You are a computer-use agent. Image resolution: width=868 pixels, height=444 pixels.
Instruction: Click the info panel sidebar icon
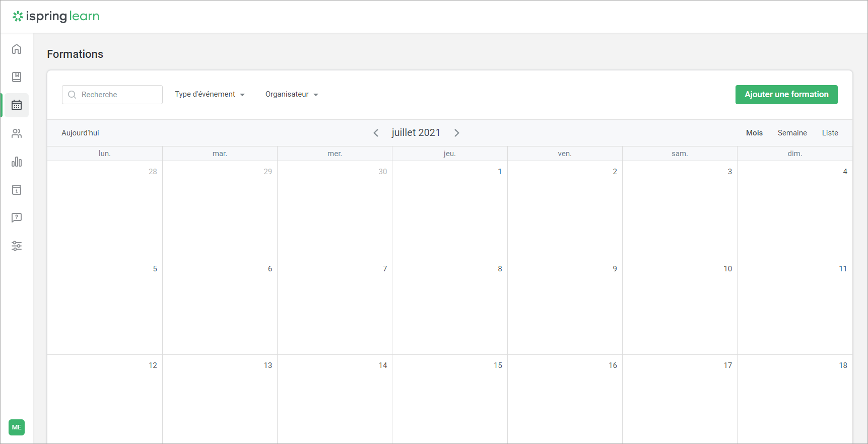pos(17,190)
